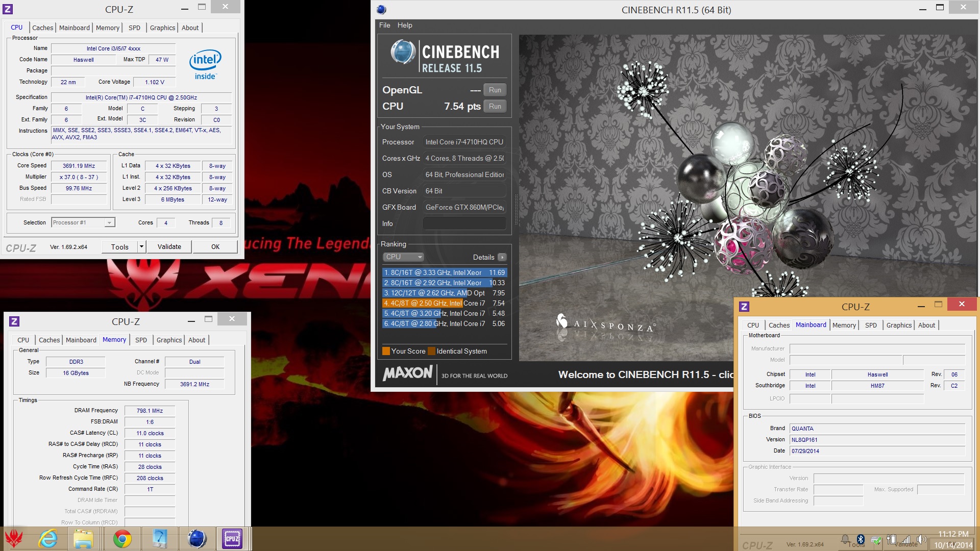The width and height of the screenshot is (980, 551).
Task: Open the volume control in the system tray
Action: click(x=921, y=539)
